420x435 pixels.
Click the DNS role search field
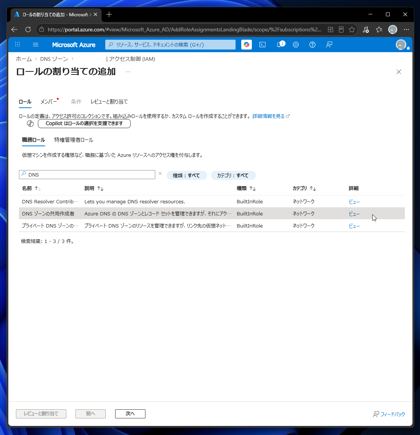pyautogui.click(x=87, y=175)
